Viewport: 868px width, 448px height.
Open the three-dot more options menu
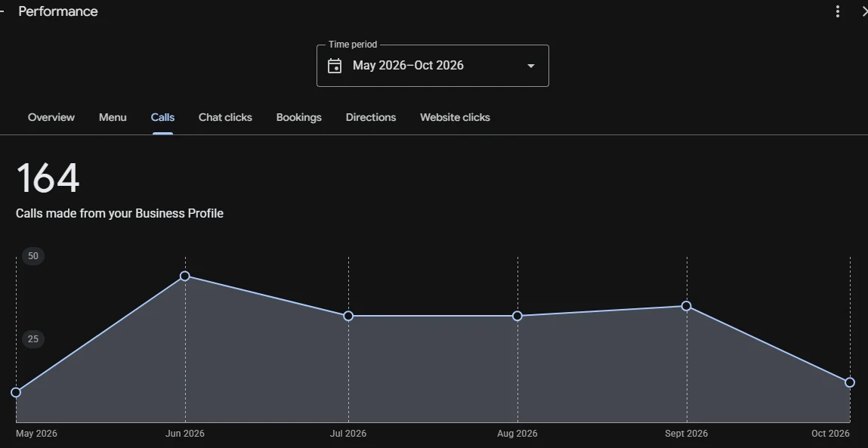pyautogui.click(x=838, y=11)
